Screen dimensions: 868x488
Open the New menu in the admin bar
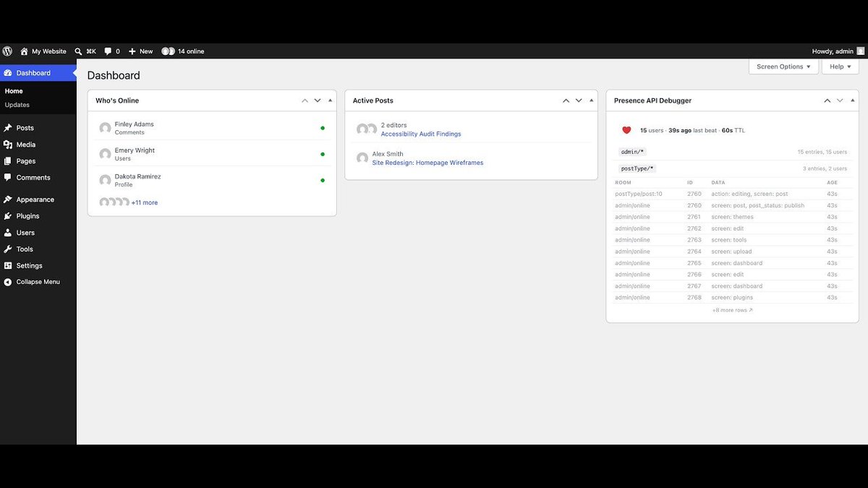coord(140,51)
